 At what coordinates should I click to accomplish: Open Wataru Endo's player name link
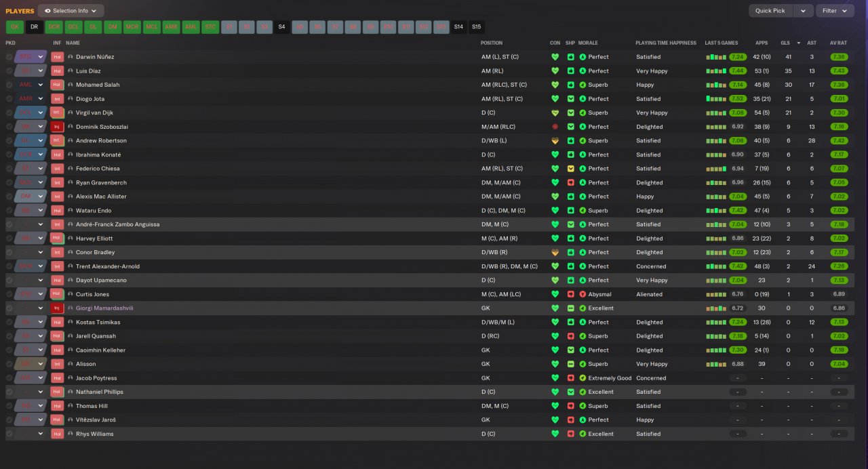pyautogui.click(x=94, y=211)
